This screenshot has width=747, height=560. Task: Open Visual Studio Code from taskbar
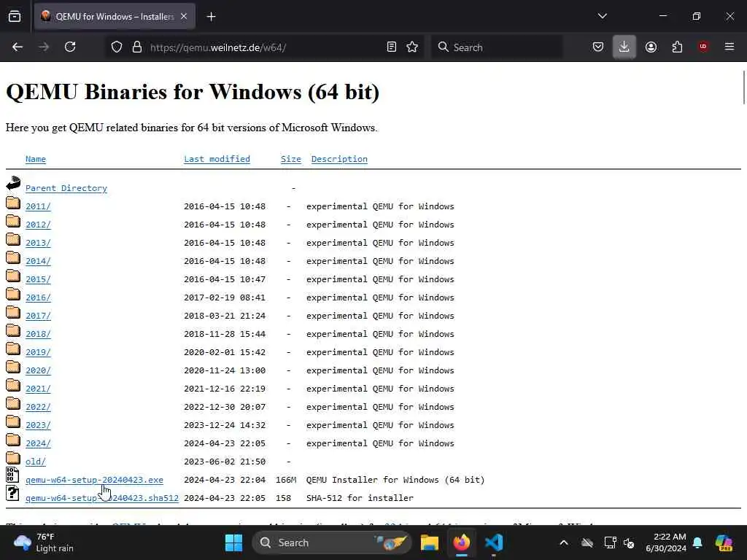point(494,542)
